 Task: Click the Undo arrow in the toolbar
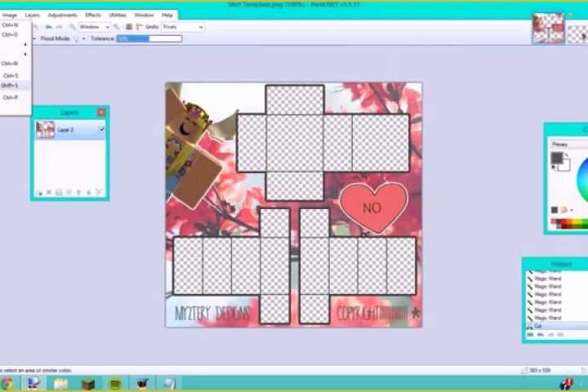click(49, 27)
